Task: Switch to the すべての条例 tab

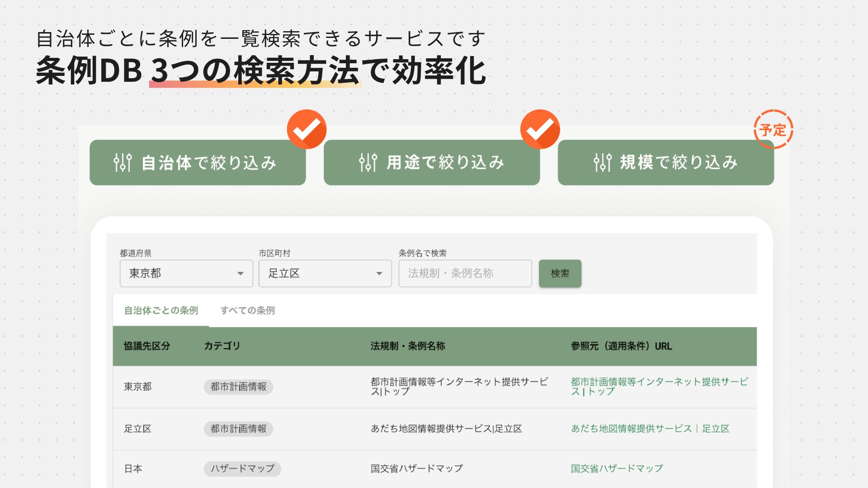Action: (247, 310)
